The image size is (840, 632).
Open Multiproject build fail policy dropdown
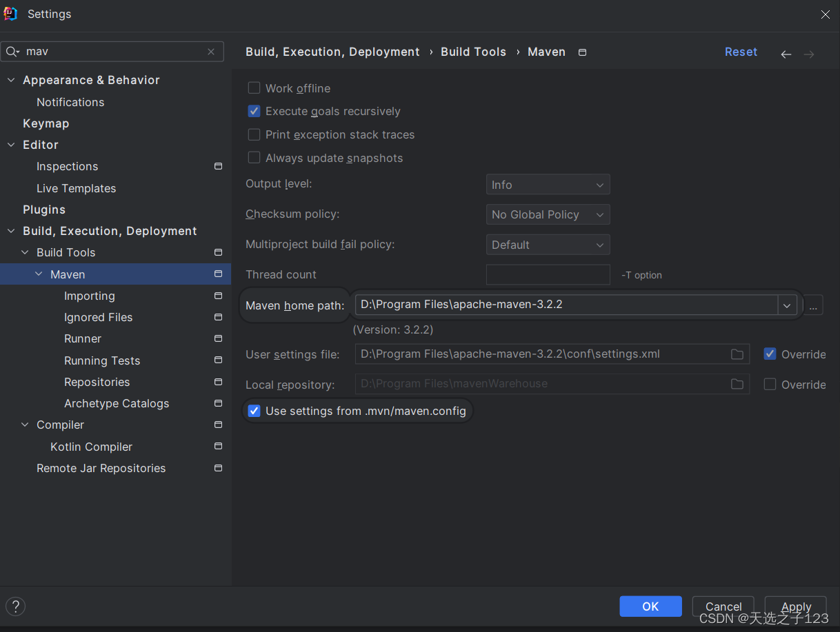coord(548,245)
